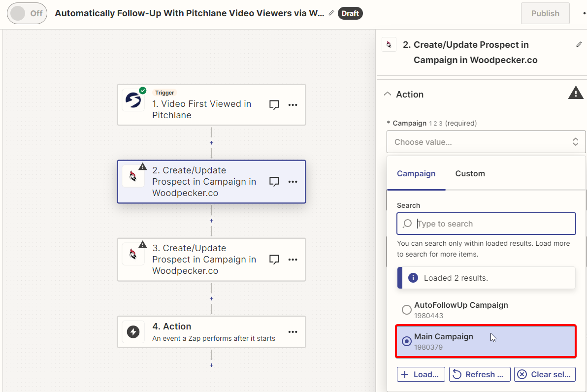Image resolution: width=587 pixels, height=392 pixels.
Task: Open comment on step 1 Video First Viewed
Action: (x=274, y=105)
